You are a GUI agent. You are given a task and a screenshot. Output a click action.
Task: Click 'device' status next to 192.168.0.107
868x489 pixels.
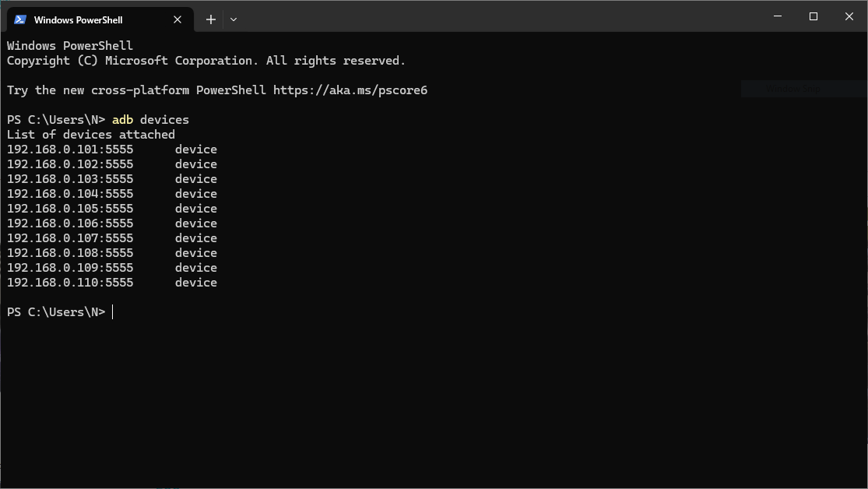[x=196, y=238]
